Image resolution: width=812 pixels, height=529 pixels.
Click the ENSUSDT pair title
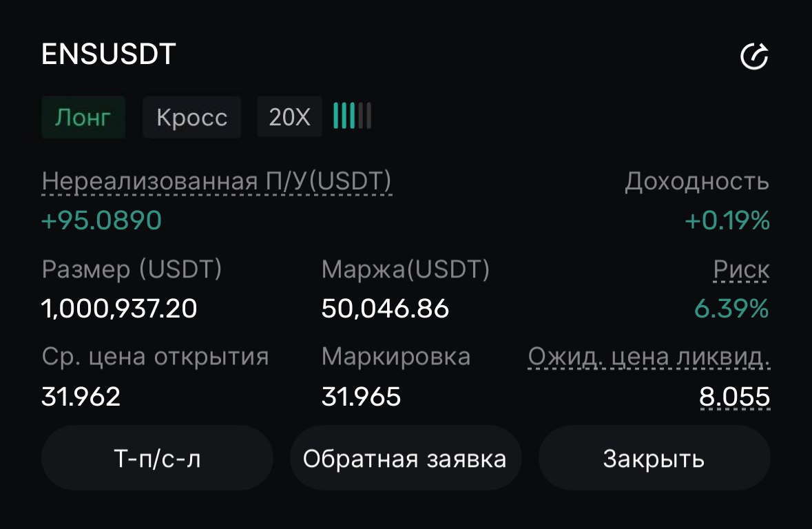point(108,54)
